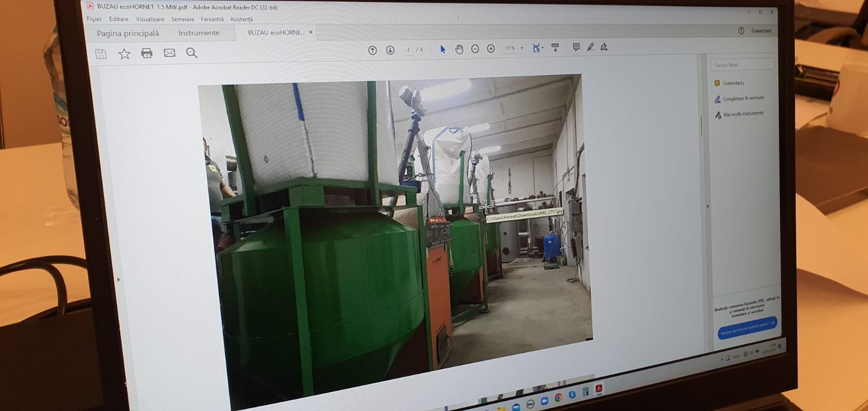This screenshot has height=411, width=868.
Task: Click the Conectare sign-in link
Action: click(x=761, y=31)
